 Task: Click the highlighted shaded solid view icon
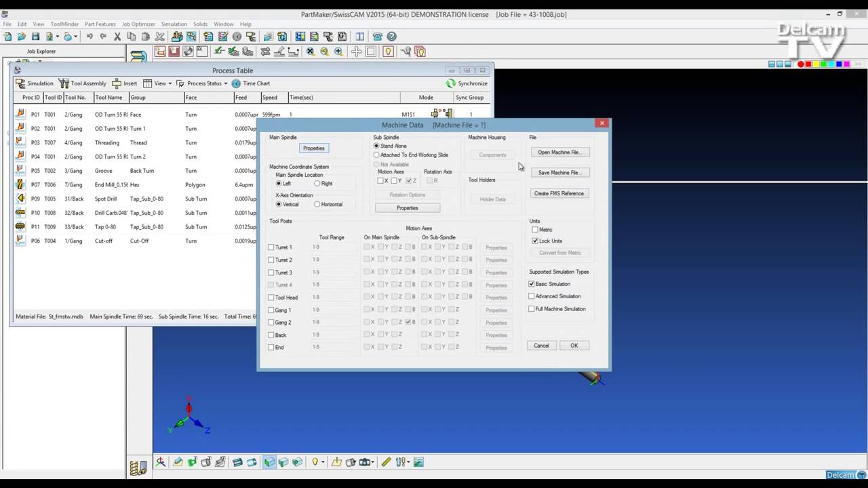[x=269, y=462]
